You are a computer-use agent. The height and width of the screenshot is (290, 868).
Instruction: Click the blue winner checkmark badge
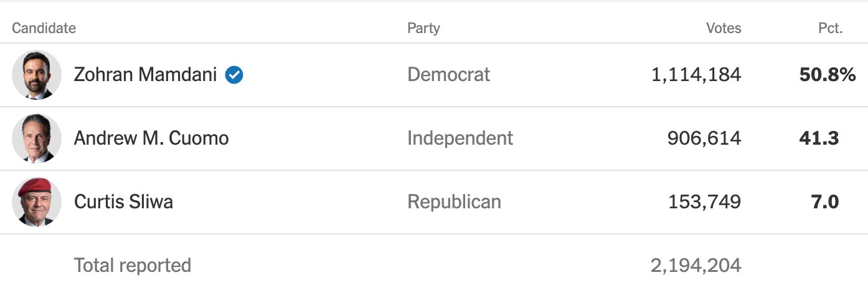234,75
